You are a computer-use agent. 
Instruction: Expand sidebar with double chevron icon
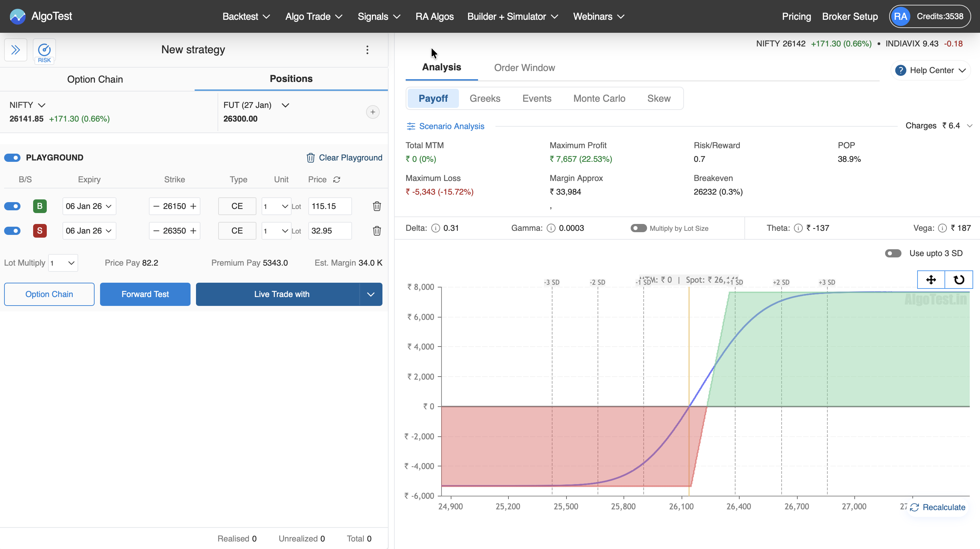click(16, 50)
